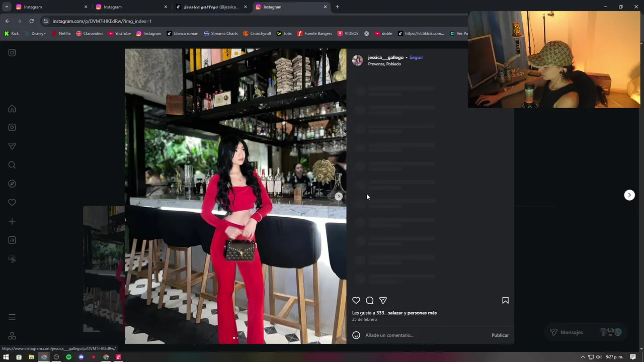Screen dimensions: 644x362
Task: Open the Netflix bookmark
Action: (61, 34)
